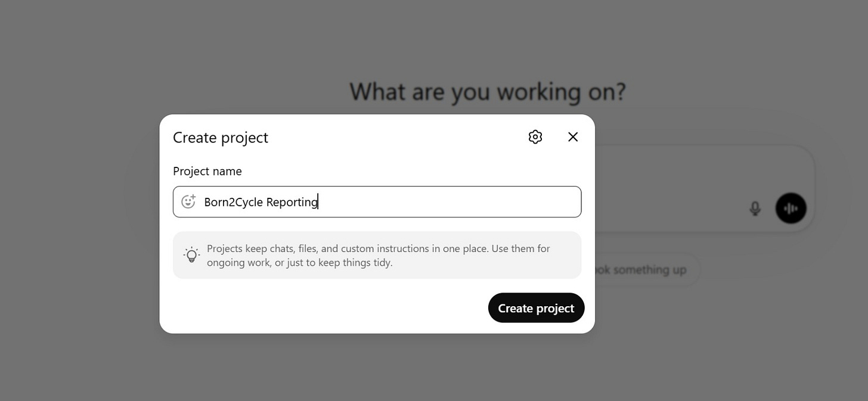Start dictation with the microphone icon

755,209
